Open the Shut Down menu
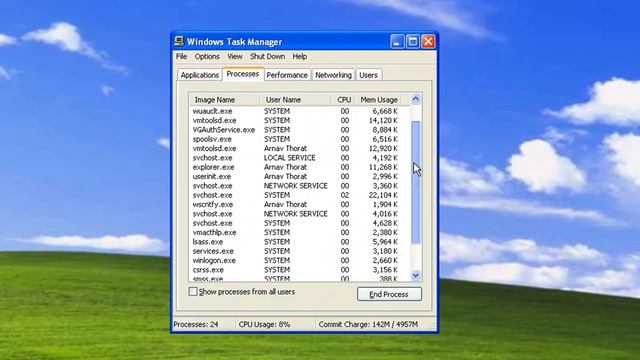Screen dimensions: 640x360 pos(267,56)
